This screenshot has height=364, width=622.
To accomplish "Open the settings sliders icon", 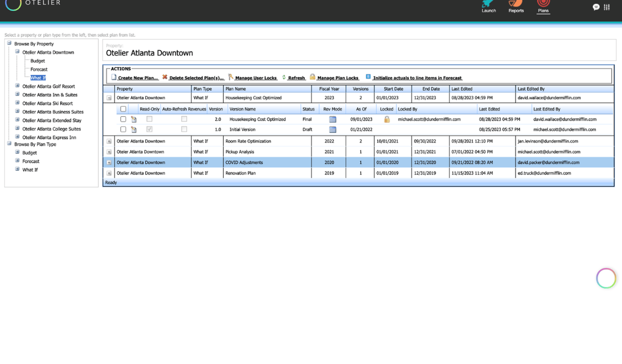I will point(607,7).
